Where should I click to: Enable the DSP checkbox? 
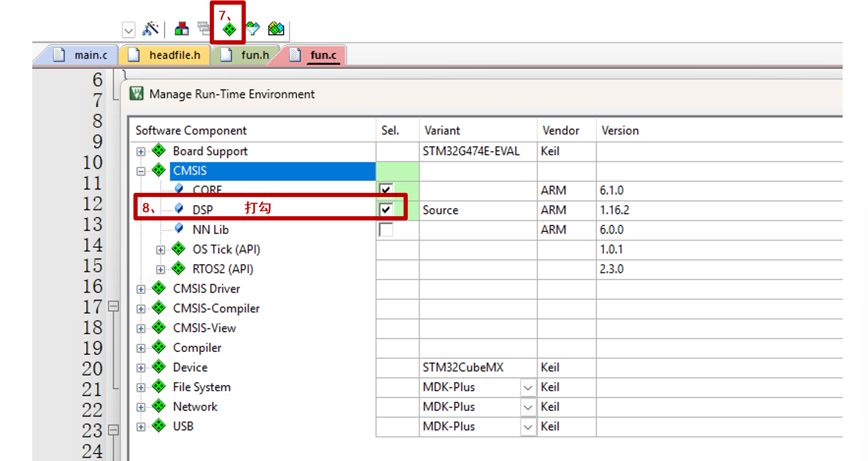(x=386, y=209)
